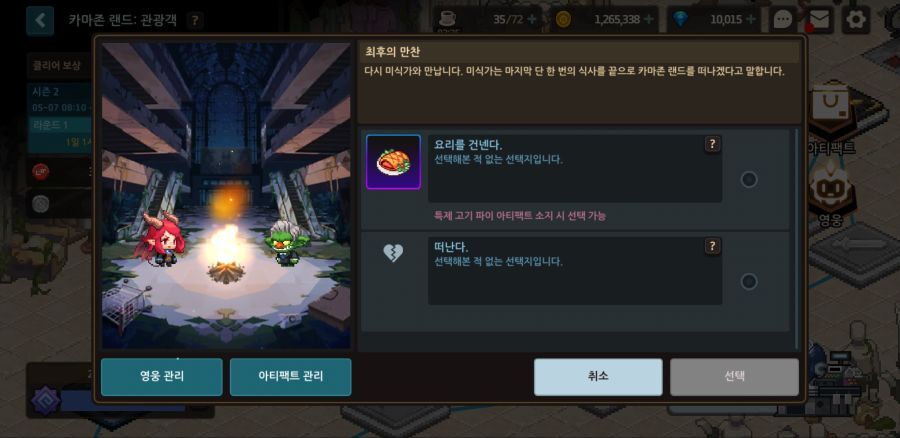This screenshot has width=900, height=438.
Task: Add more blue gems with plus
Action: coord(751,20)
